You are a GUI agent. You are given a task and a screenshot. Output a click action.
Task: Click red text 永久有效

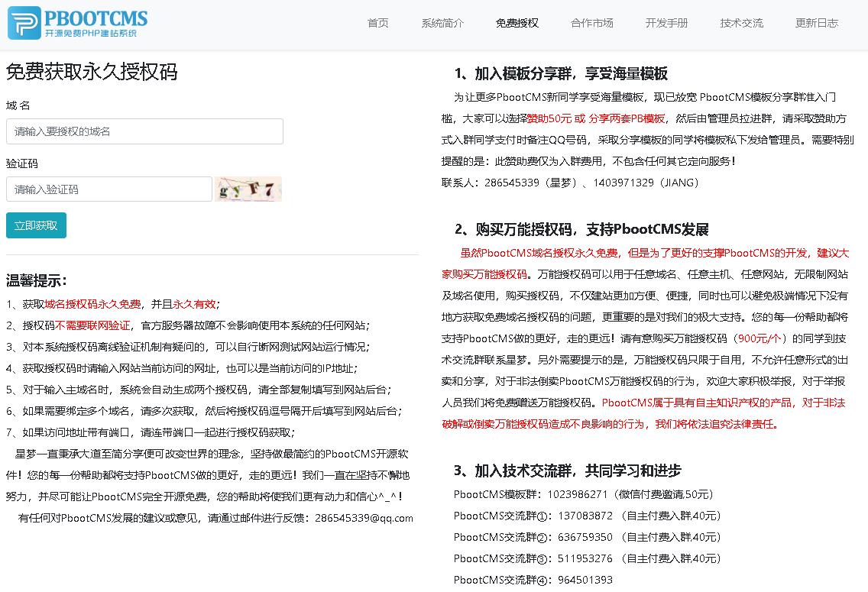pyautogui.click(x=194, y=304)
